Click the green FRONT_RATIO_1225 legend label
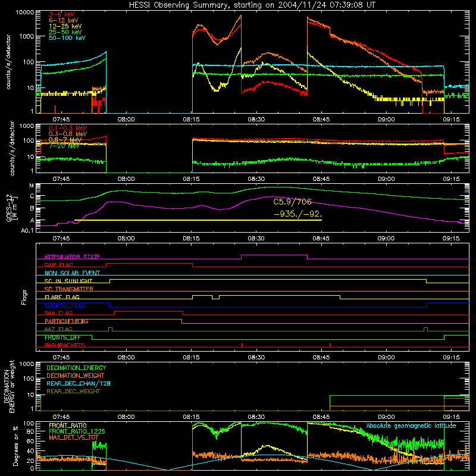476x476 pixels. tap(77, 431)
